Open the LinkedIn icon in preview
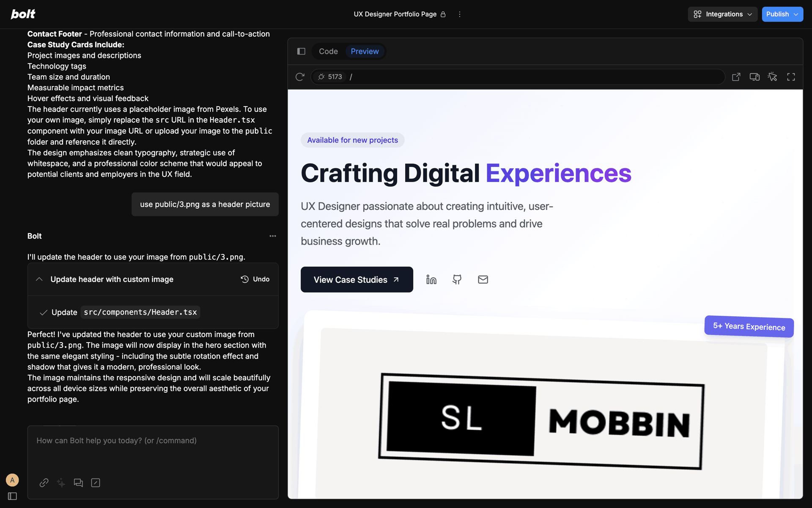The width and height of the screenshot is (812, 508). (431, 279)
